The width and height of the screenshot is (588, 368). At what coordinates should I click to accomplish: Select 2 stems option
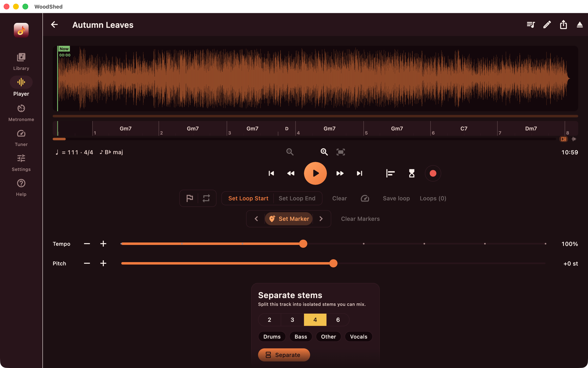tap(269, 320)
